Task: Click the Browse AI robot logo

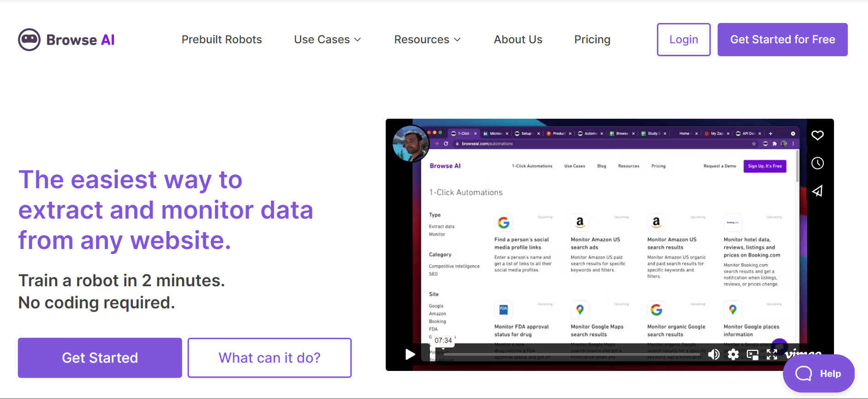Action: click(x=29, y=40)
